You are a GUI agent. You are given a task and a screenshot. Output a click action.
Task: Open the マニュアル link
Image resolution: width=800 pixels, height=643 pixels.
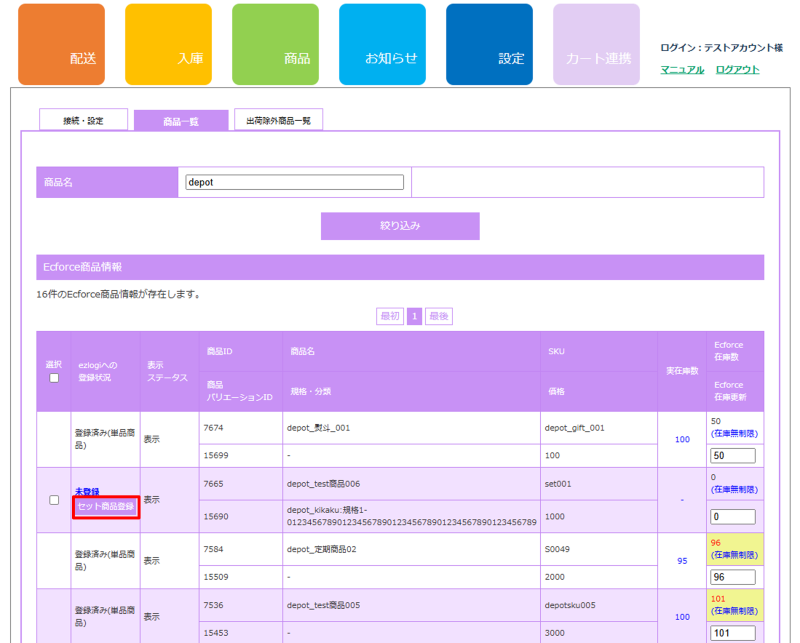682,70
